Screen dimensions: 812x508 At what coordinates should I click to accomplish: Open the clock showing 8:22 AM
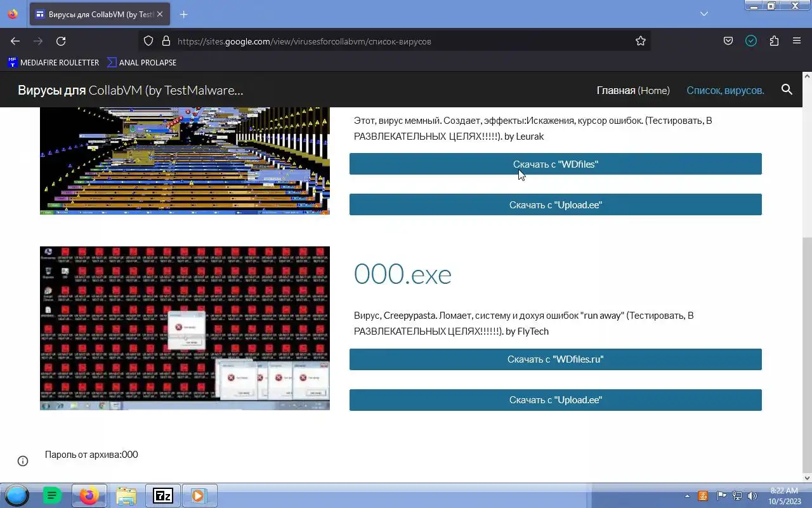coord(783,496)
